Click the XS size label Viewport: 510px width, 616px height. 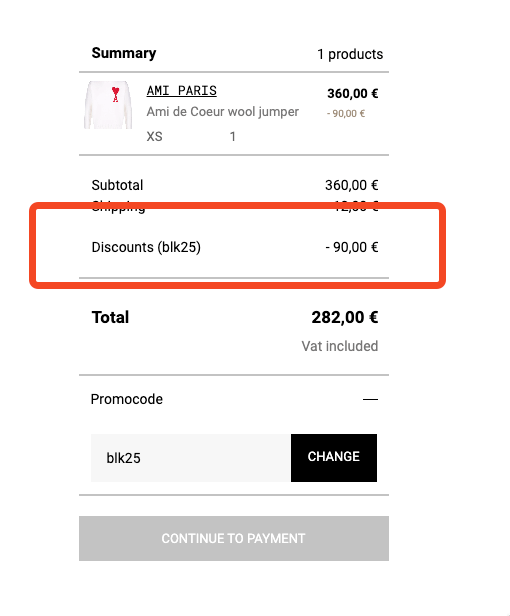point(154,137)
